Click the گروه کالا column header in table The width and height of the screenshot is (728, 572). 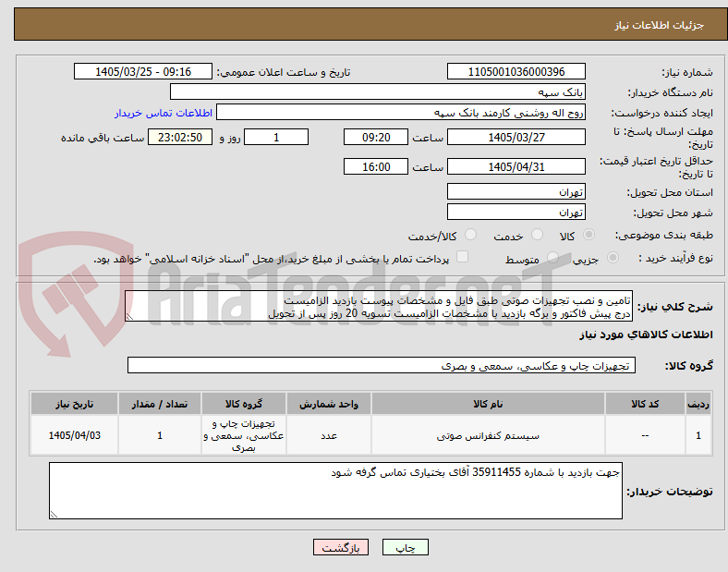[244, 404]
